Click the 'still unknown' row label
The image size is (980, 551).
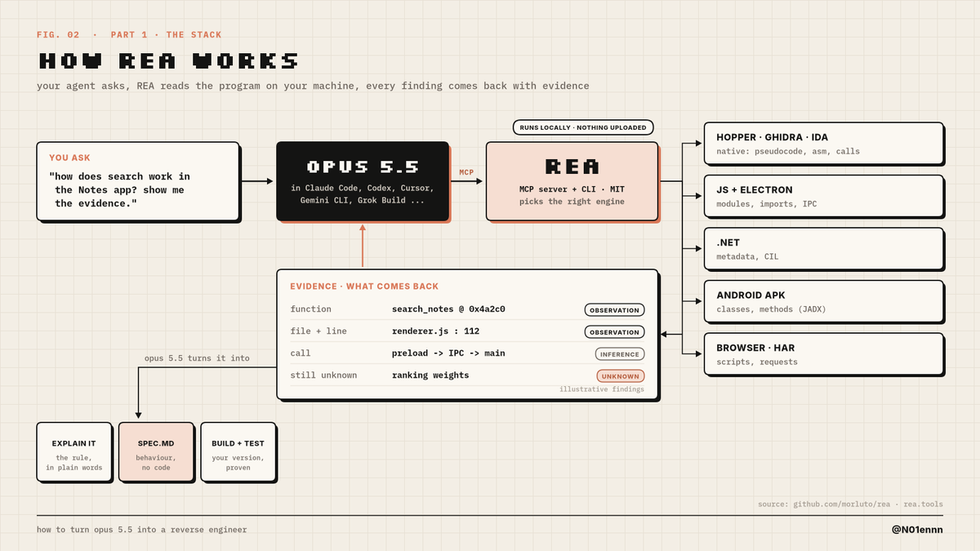click(x=323, y=375)
